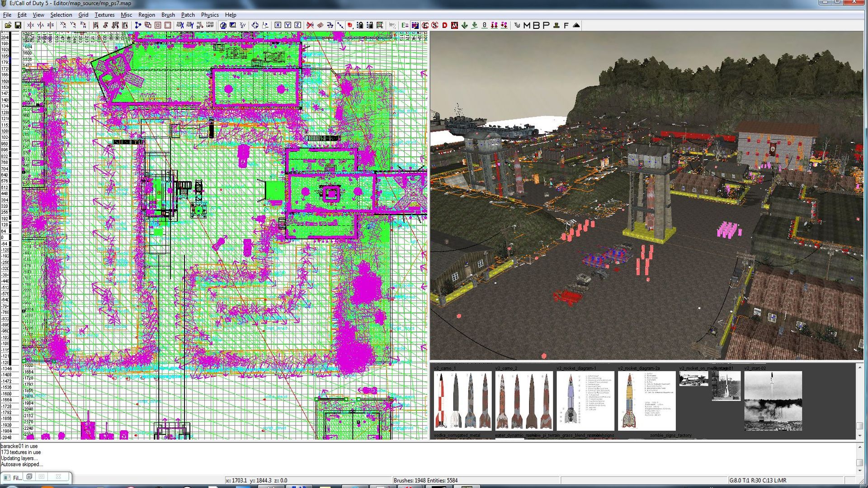Screen dimensions: 868x488
Task: Click the green down arrow icon
Action: (x=464, y=25)
